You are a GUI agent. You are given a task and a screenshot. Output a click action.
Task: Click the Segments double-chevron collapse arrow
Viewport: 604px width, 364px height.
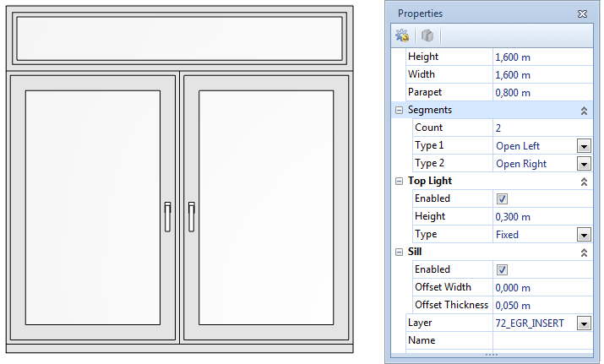(x=583, y=110)
